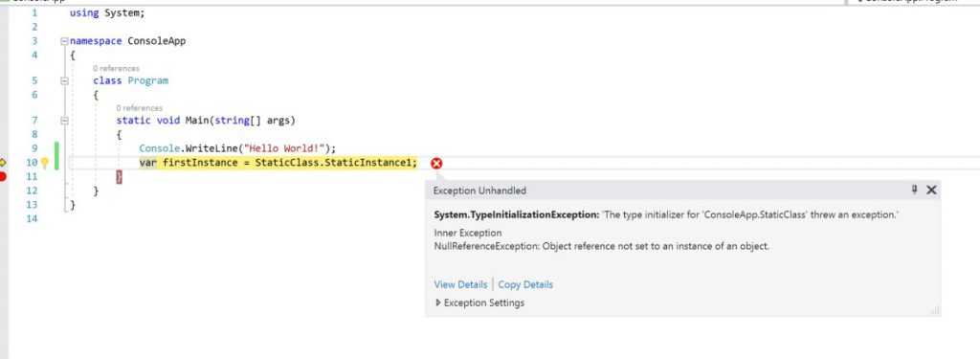Viewport: 980px width, 359px height.
Task: Click the 'Inner Exception' label
Action: point(468,234)
